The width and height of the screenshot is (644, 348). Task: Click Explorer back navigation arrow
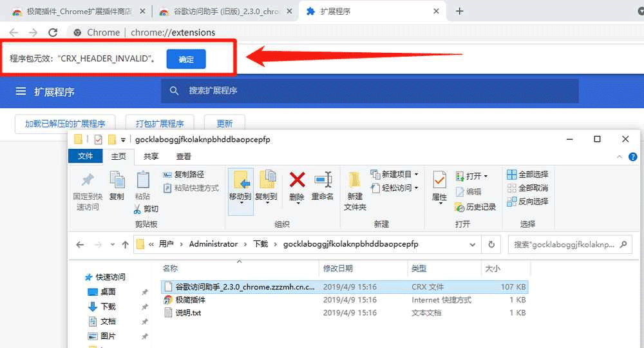80,245
